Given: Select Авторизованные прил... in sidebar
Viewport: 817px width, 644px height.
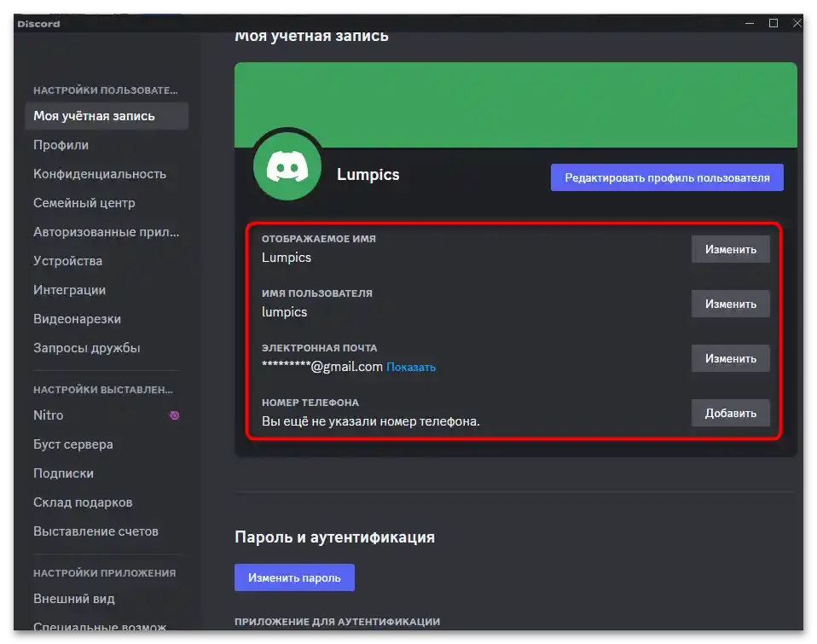Looking at the screenshot, I should point(107,232).
